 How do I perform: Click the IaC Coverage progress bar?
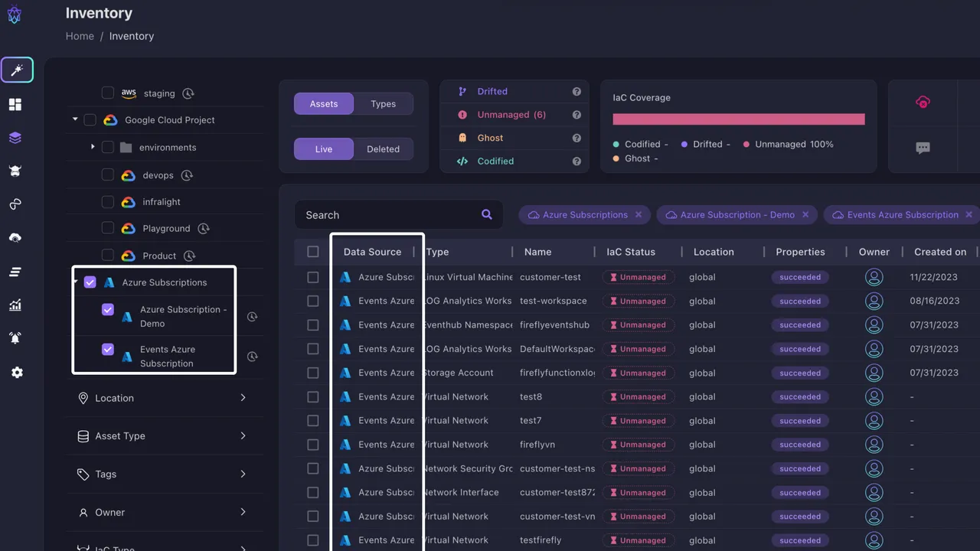(x=739, y=119)
